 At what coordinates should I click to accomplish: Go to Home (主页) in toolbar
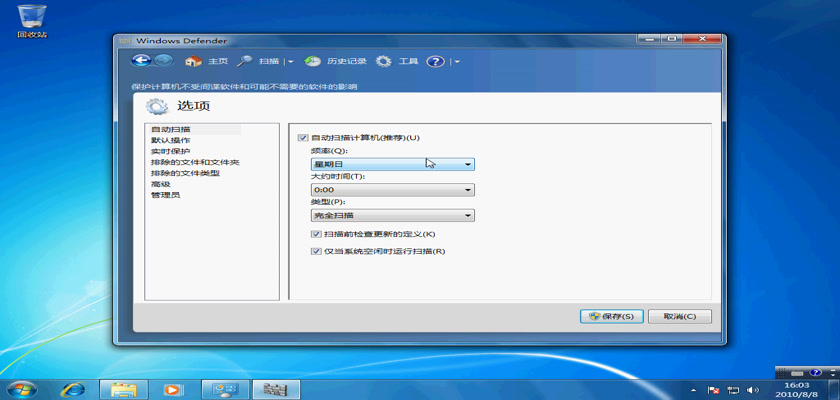click(x=207, y=61)
